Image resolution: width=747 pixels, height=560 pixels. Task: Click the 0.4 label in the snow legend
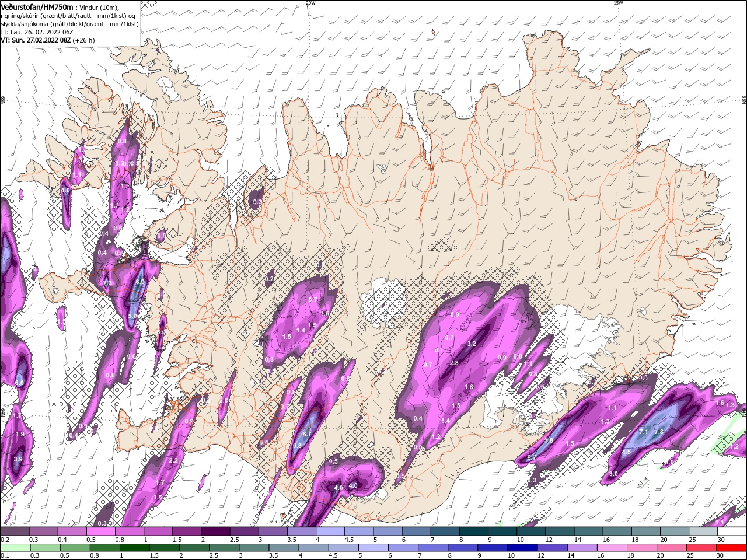(62, 540)
